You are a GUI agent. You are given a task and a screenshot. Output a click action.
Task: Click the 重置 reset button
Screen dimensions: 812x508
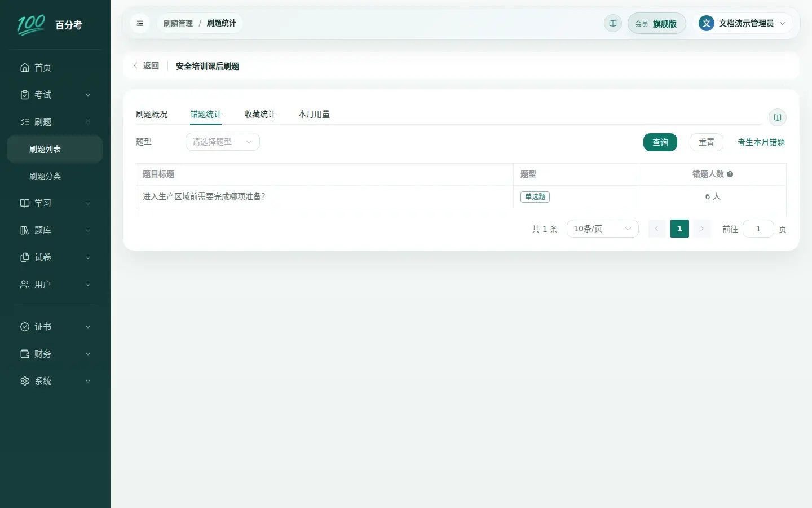click(707, 142)
